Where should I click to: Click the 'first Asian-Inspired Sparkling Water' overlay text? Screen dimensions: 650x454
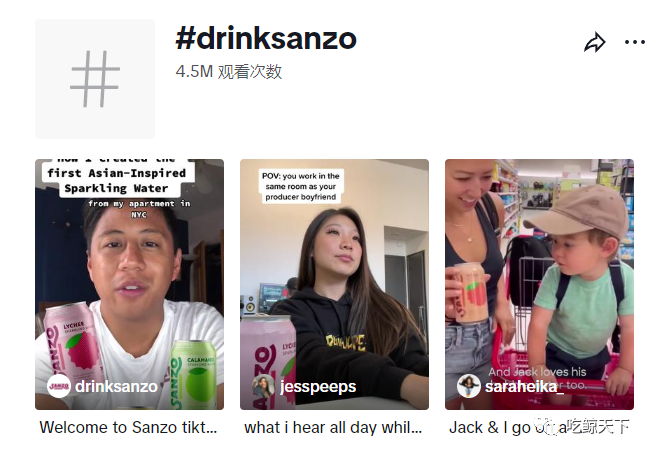116,180
